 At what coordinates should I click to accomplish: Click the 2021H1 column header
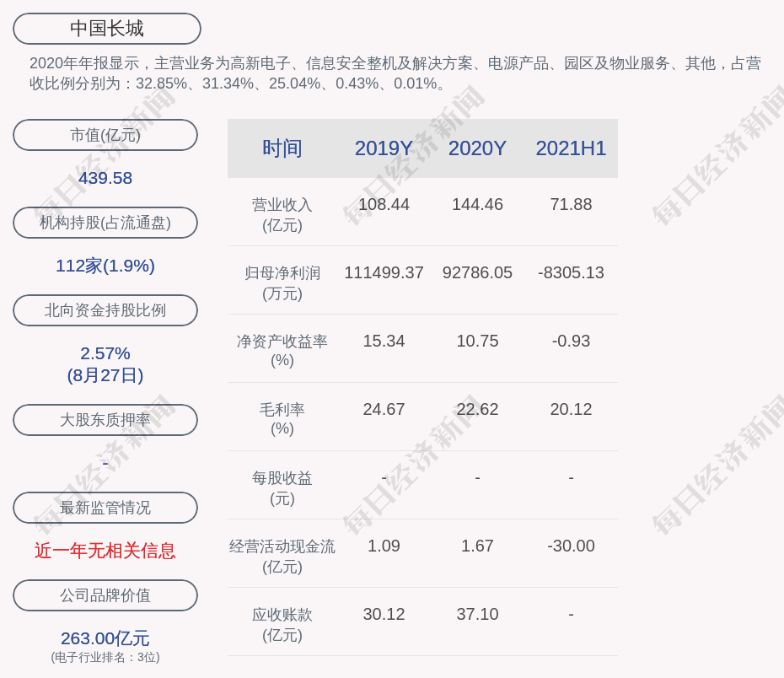point(571,148)
